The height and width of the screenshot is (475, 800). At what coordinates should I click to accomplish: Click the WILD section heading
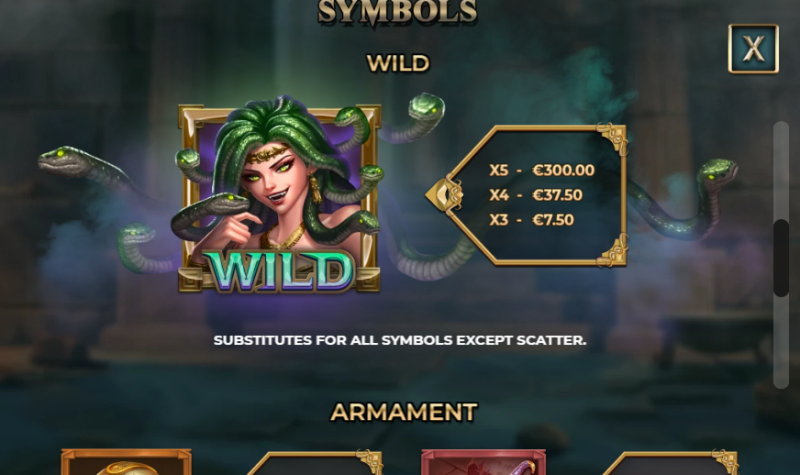tap(398, 63)
